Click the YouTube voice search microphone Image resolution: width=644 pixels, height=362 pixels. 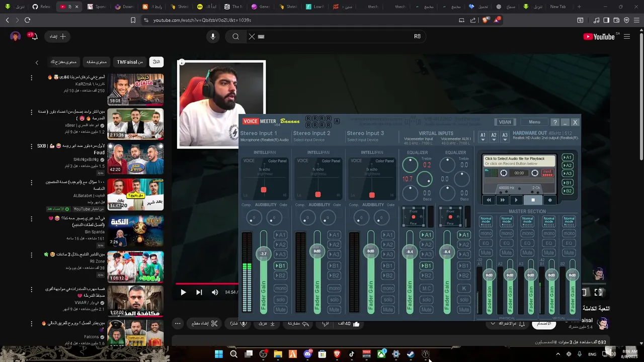point(213,36)
